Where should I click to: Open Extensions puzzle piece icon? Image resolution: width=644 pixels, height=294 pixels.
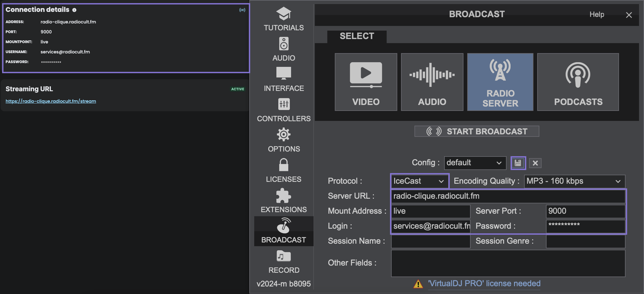point(284,196)
